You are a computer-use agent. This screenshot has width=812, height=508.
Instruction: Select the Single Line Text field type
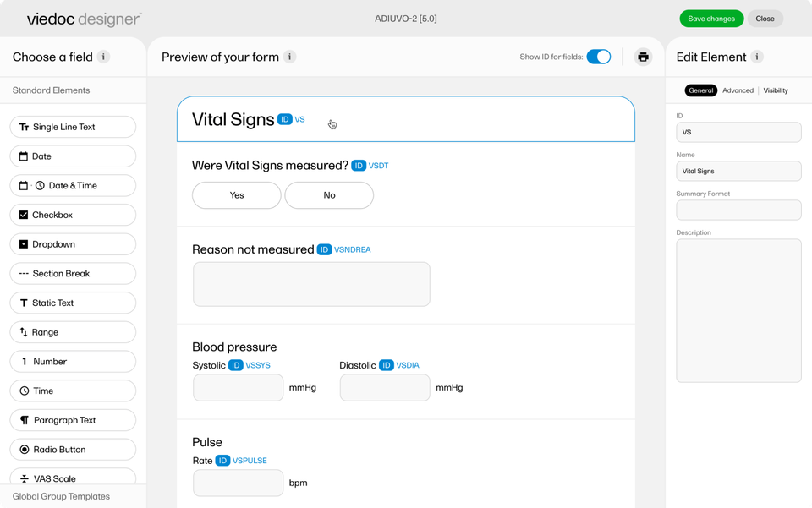[72, 126]
